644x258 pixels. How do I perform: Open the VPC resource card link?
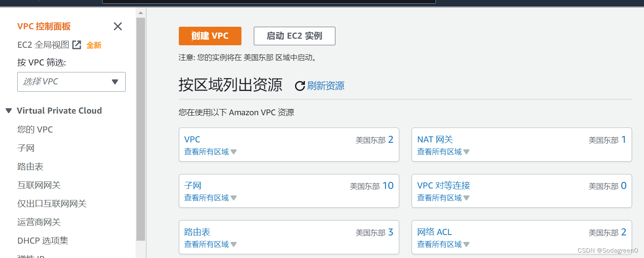[x=192, y=139]
